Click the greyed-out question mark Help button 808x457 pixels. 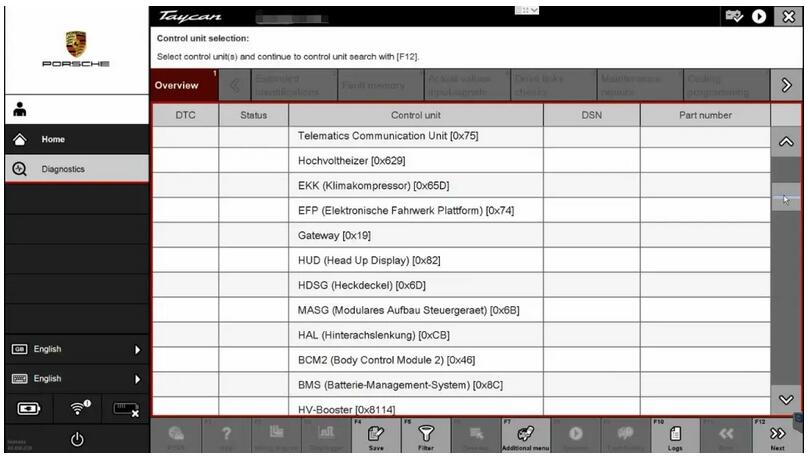pyautogui.click(x=226, y=436)
